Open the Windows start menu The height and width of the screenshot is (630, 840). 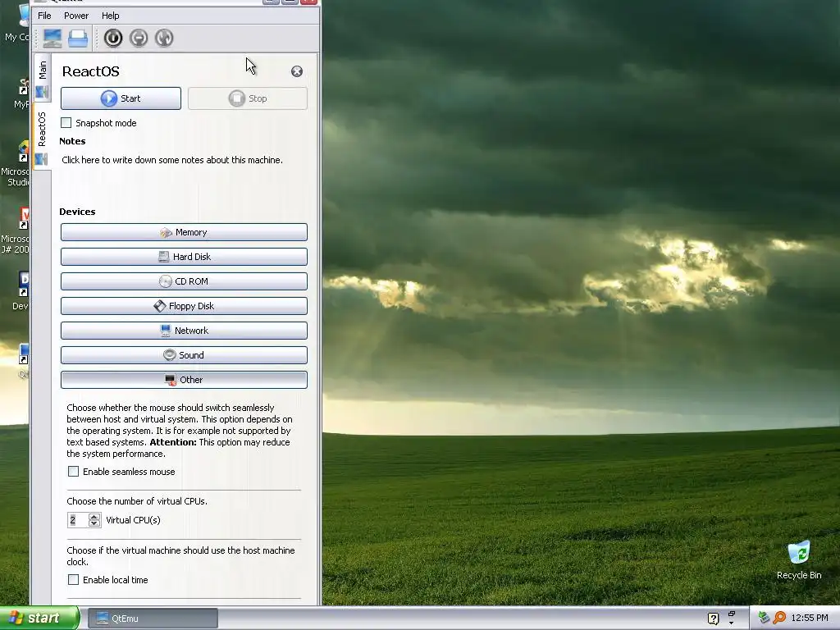tap(39, 619)
